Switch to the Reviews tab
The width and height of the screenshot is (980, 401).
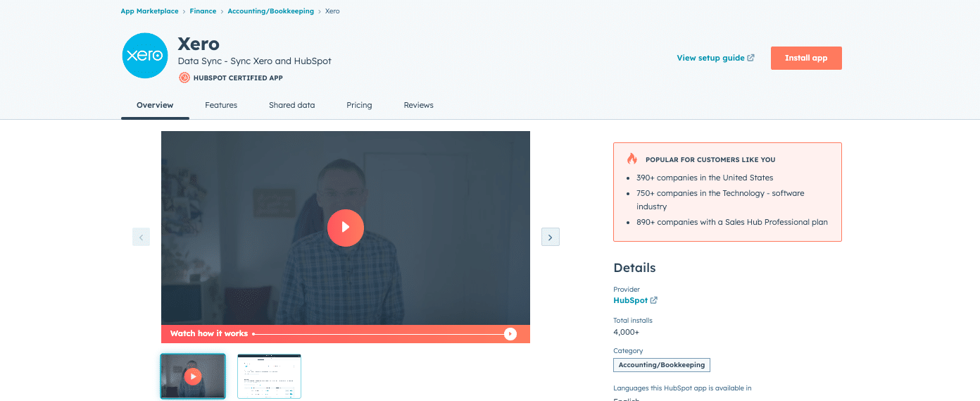pyautogui.click(x=418, y=105)
